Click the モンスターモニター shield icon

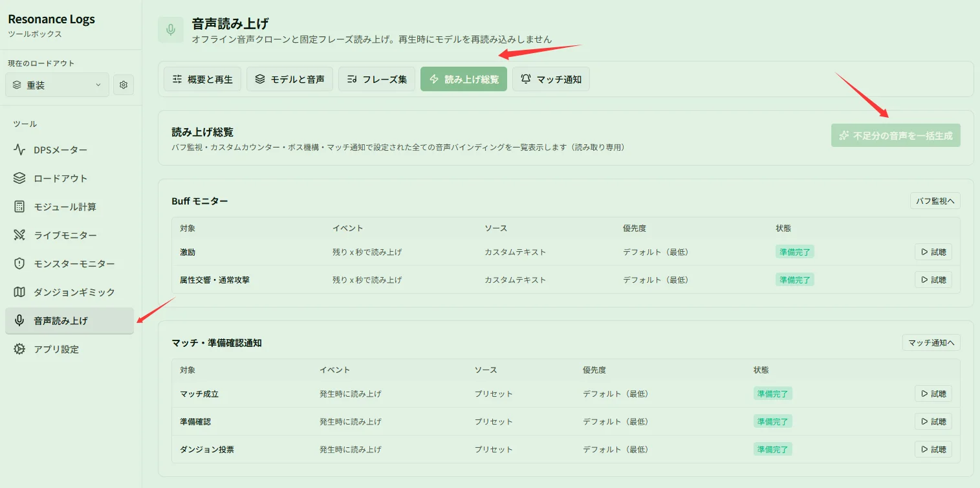point(19,264)
